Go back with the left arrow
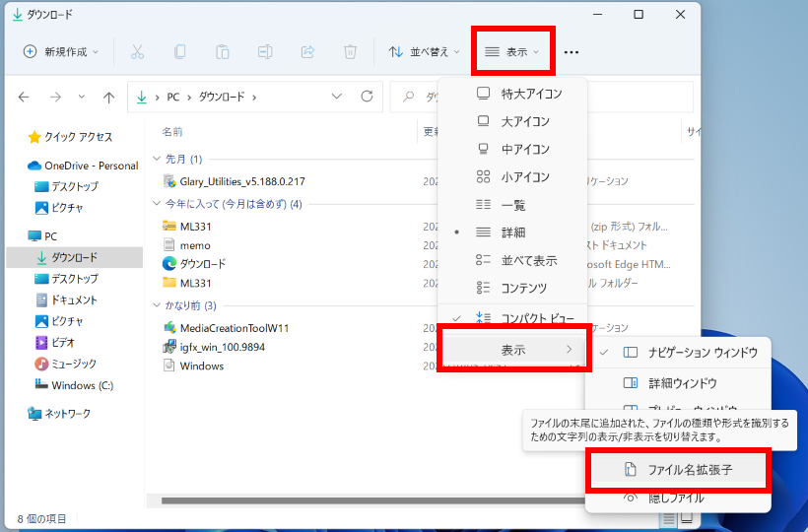This screenshot has height=532, width=808. click(24, 97)
